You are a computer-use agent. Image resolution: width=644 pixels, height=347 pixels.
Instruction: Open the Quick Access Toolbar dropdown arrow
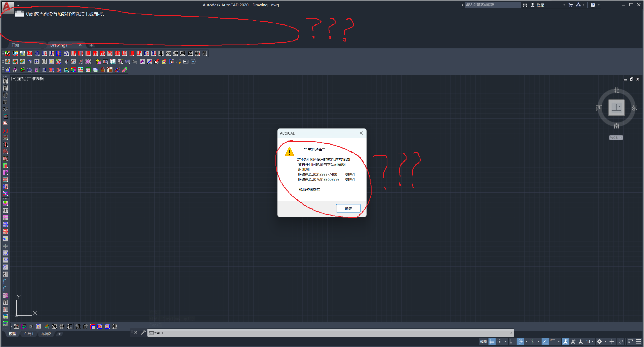tap(18, 5)
